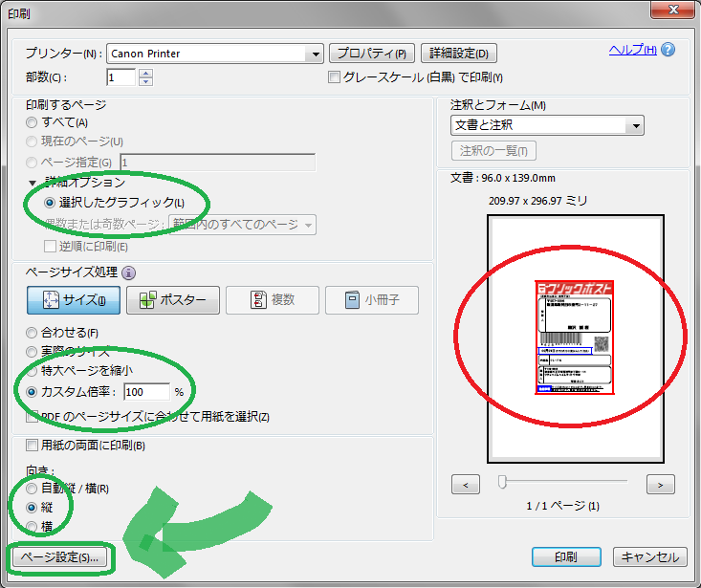Click the ヘルプ help link
The height and width of the screenshot is (588, 701).
pyautogui.click(x=632, y=50)
